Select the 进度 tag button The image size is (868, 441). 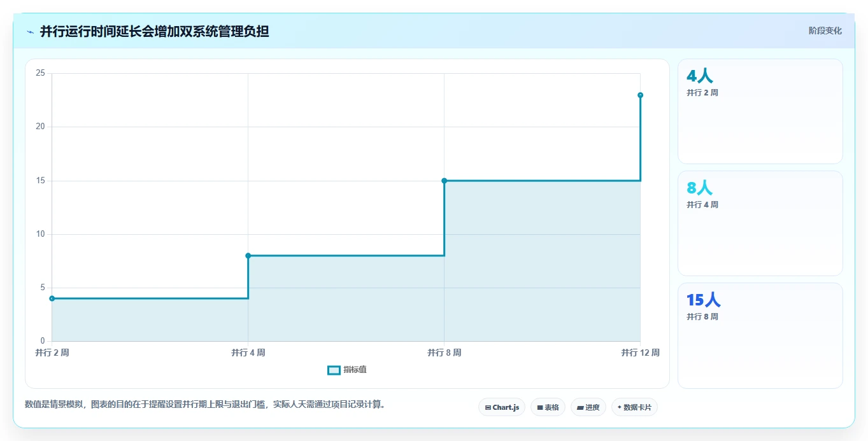point(588,407)
